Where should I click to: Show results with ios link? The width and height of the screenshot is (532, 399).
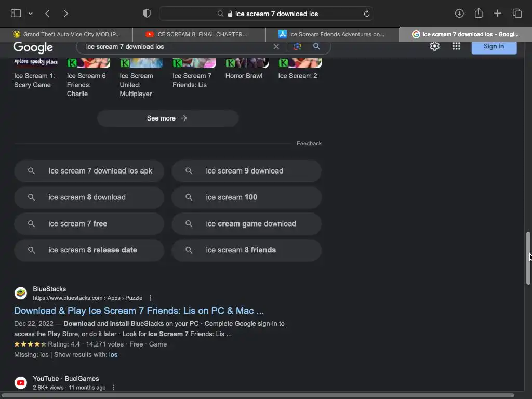[113, 354]
